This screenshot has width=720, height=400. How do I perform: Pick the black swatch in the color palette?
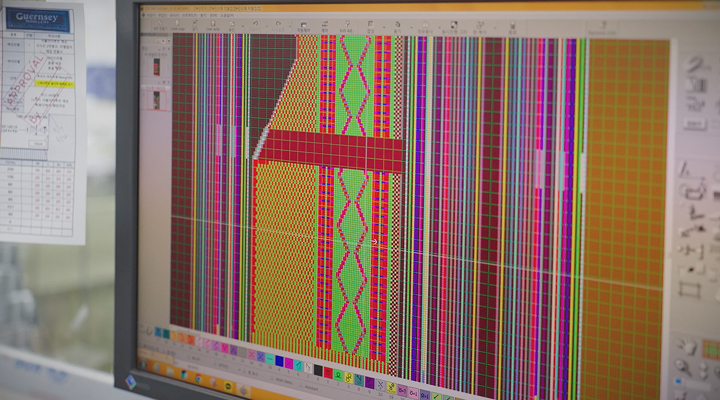point(318,369)
